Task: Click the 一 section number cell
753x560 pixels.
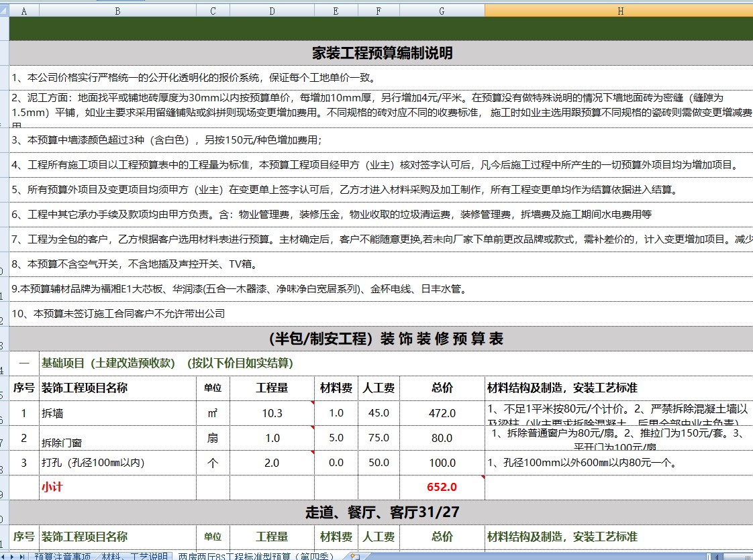Action: pos(24,363)
